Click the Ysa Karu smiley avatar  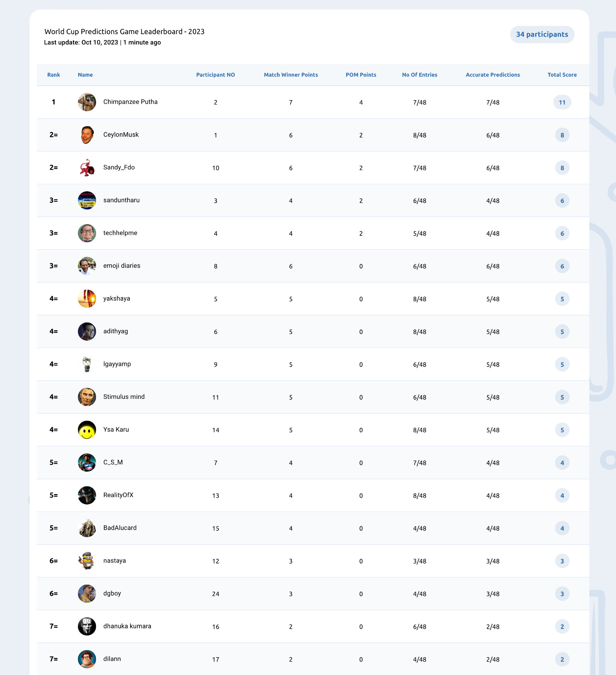87,430
